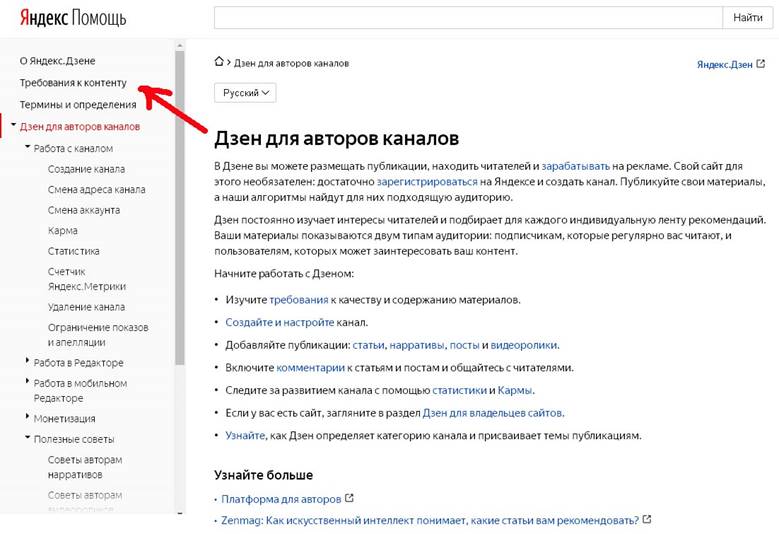The height and width of the screenshot is (534, 779).
Task: Click the sidebar vertical scrollbar
Action: pyautogui.click(x=179, y=200)
